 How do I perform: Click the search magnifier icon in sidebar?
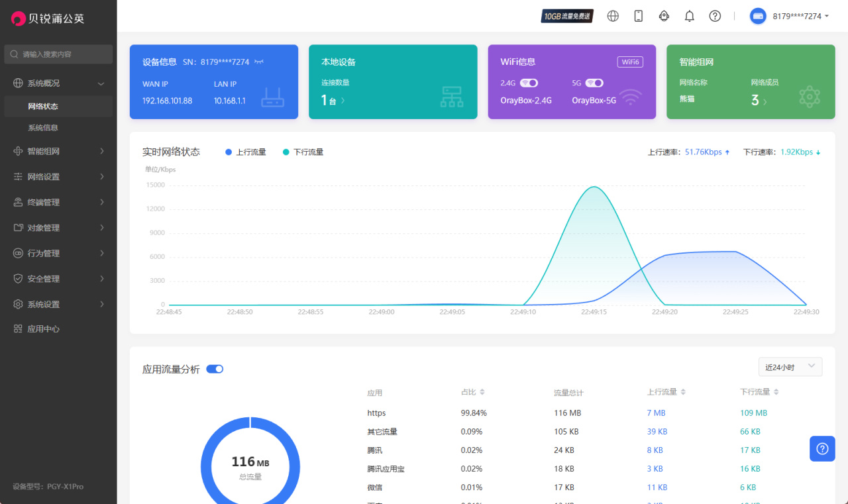pos(14,54)
